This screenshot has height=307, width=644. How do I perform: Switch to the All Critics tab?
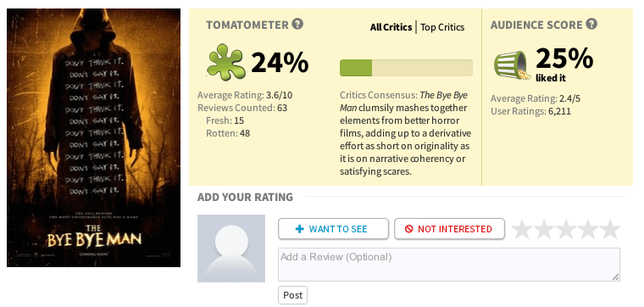[x=391, y=27]
